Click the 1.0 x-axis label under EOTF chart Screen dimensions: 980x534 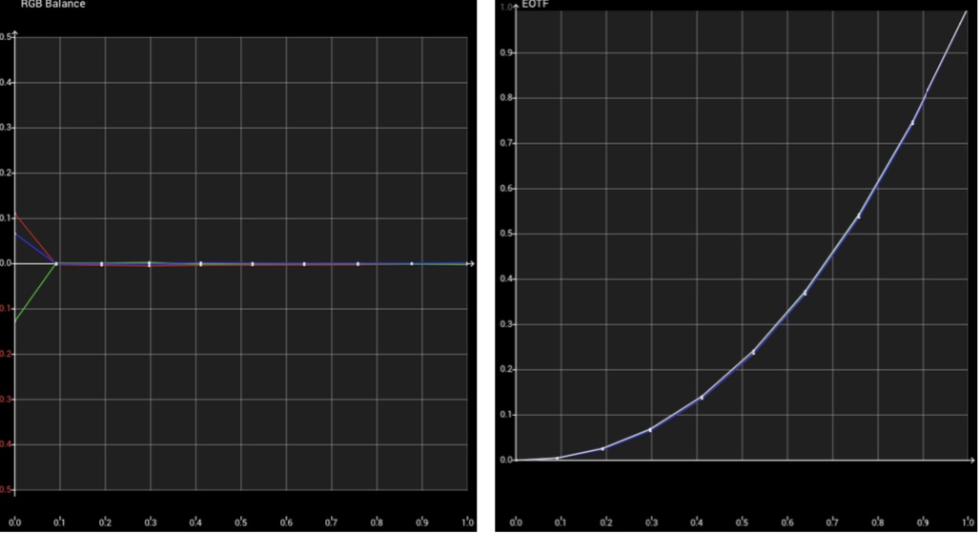point(968,522)
